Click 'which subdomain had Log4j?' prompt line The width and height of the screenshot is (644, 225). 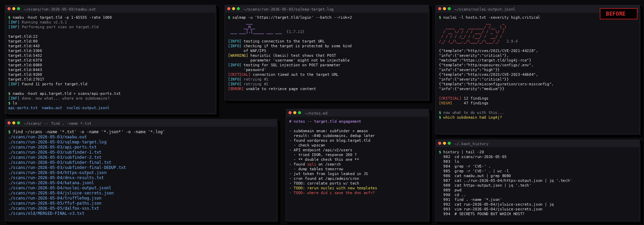click(x=470, y=117)
